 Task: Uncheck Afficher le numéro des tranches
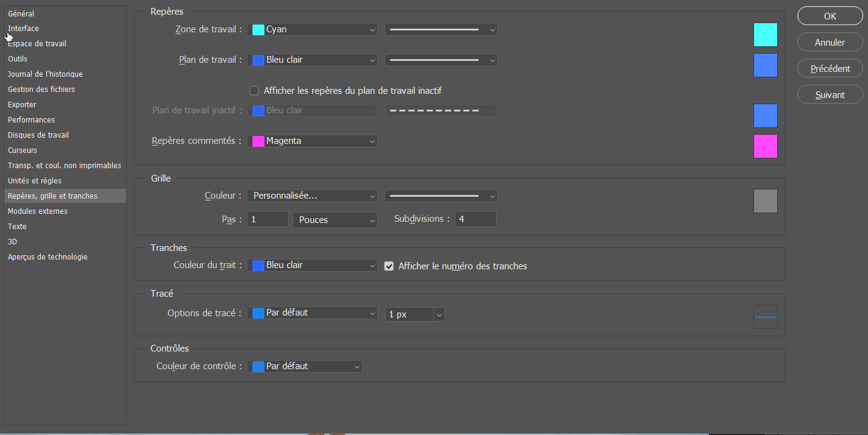[x=389, y=266]
